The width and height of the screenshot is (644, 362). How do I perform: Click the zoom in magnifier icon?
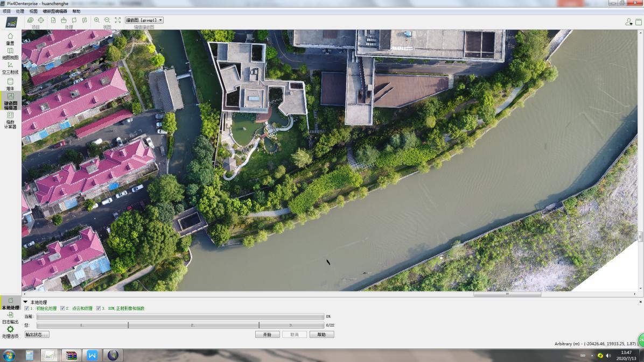pos(96,20)
